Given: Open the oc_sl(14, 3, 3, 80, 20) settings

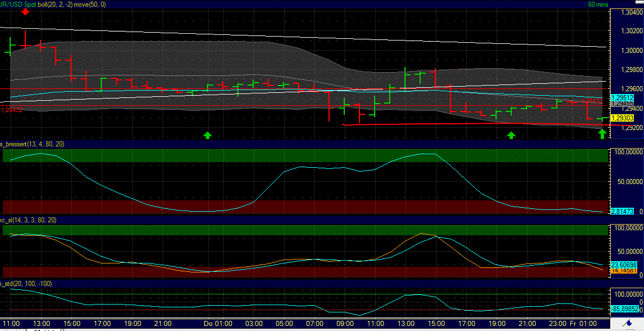Looking at the screenshot, I should pos(28,221).
